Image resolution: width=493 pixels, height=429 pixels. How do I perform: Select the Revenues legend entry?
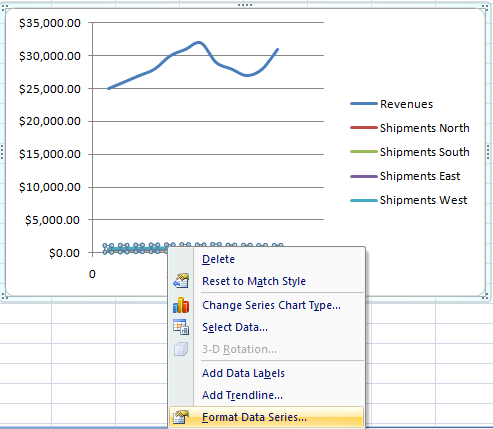pos(392,104)
